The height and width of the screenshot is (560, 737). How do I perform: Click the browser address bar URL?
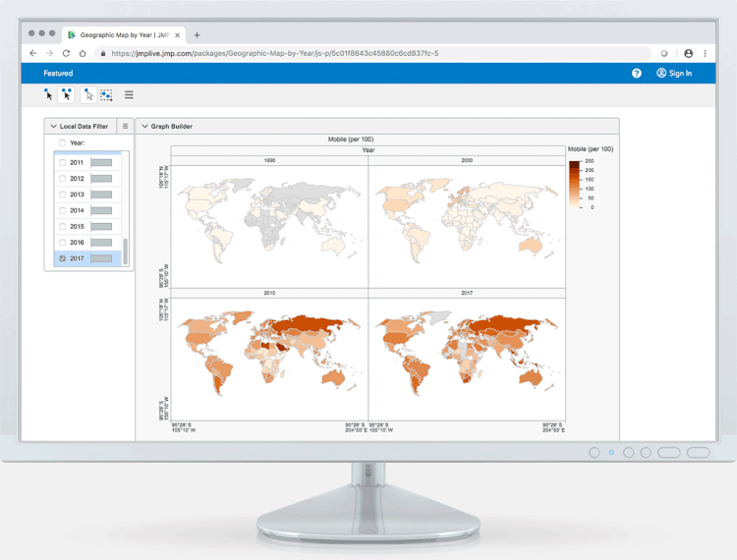coord(274,54)
